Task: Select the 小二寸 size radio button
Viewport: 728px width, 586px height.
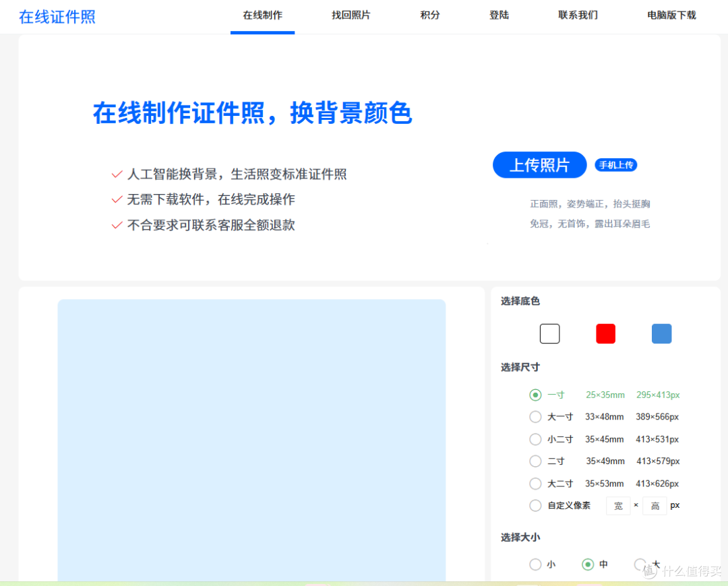Action: [535, 439]
